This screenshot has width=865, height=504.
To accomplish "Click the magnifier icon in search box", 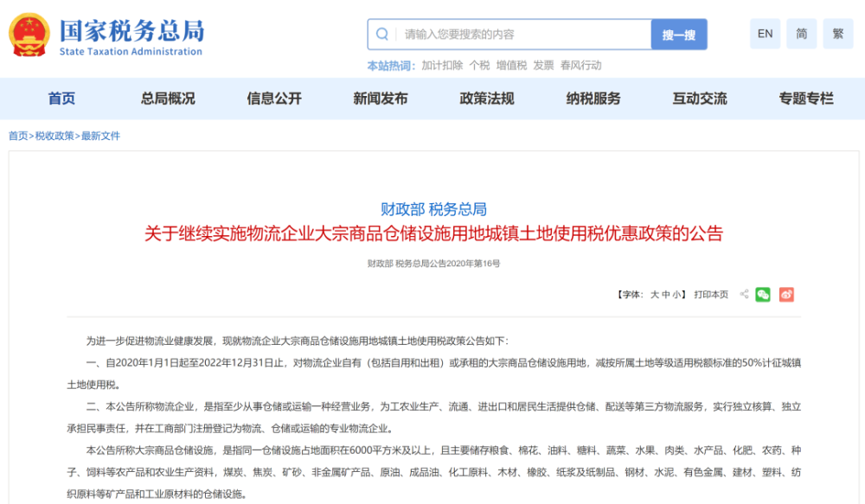I will coord(381,35).
